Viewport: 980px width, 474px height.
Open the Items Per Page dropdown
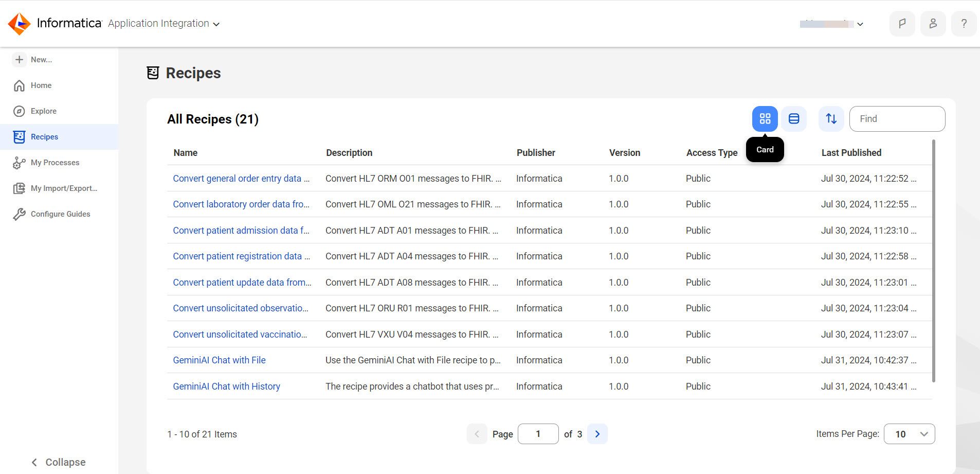point(909,434)
